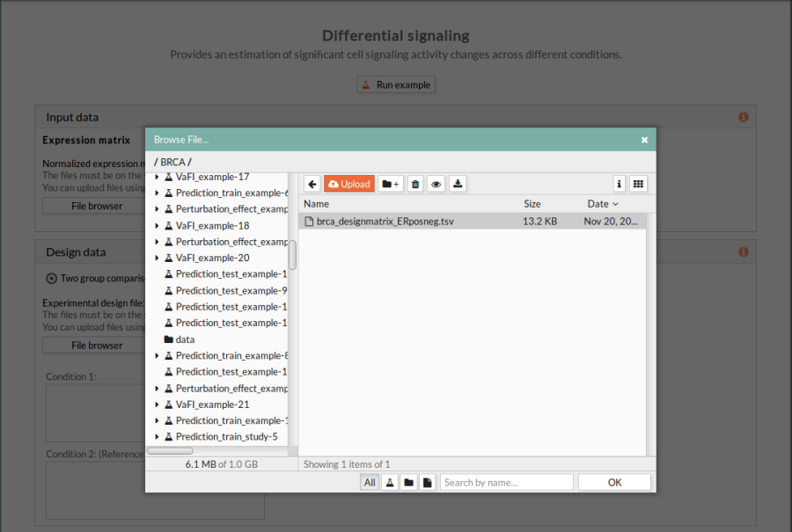
Task: Click the orange Upload button
Action: click(x=348, y=184)
